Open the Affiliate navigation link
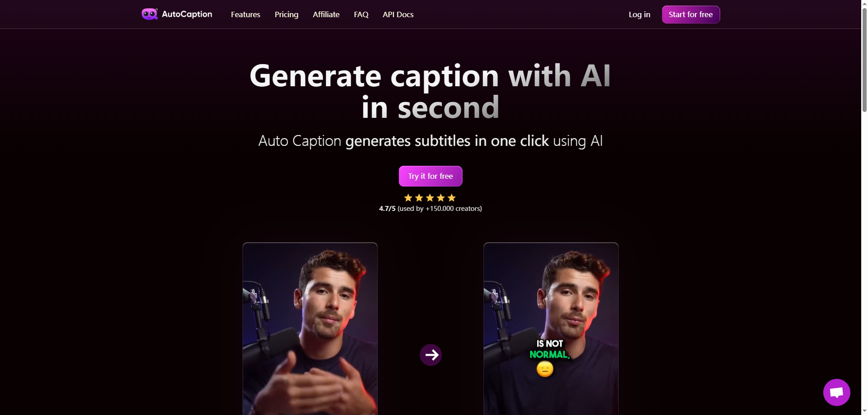The image size is (868, 415). pos(326,14)
